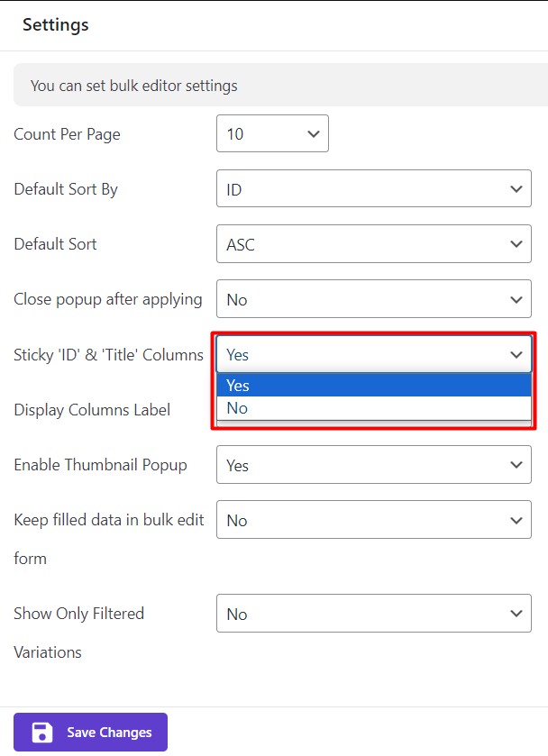
Task: Open the Close popup after applying dropdown
Action: (x=373, y=299)
